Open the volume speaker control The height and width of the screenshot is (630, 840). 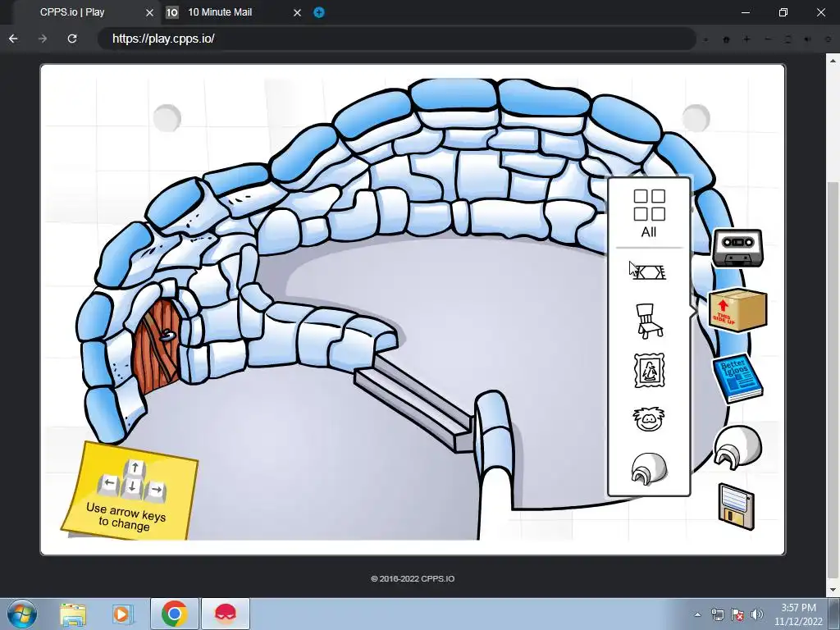(757, 614)
